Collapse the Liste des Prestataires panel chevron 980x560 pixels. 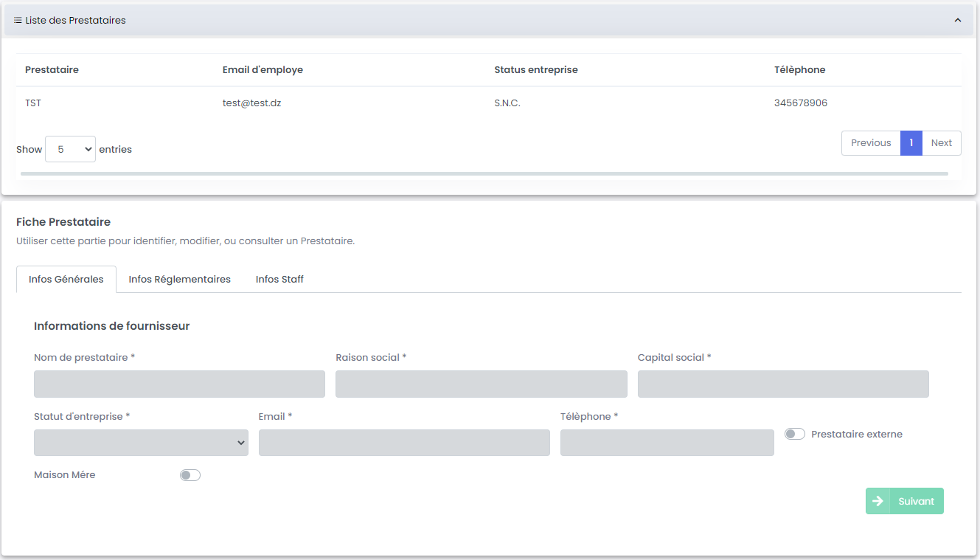pos(958,21)
